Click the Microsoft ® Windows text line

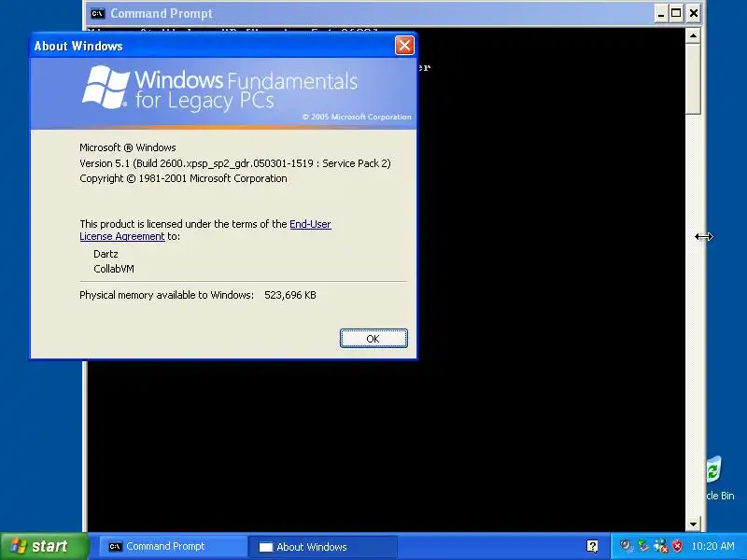coord(128,147)
